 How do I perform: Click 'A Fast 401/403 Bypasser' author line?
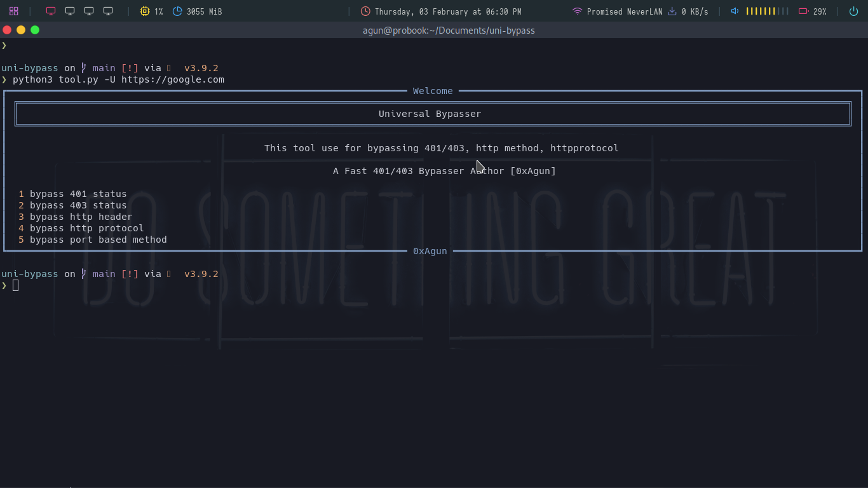(x=444, y=171)
